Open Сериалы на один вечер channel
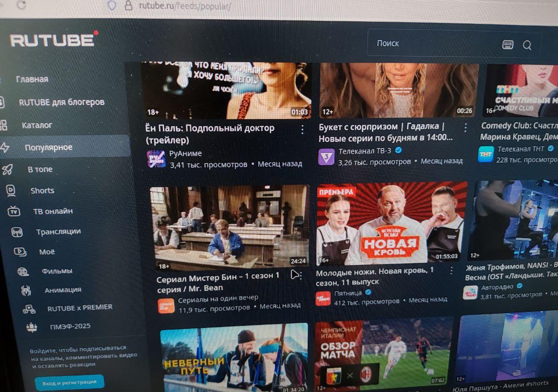The width and height of the screenshot is (558, 392). [218, 299]
